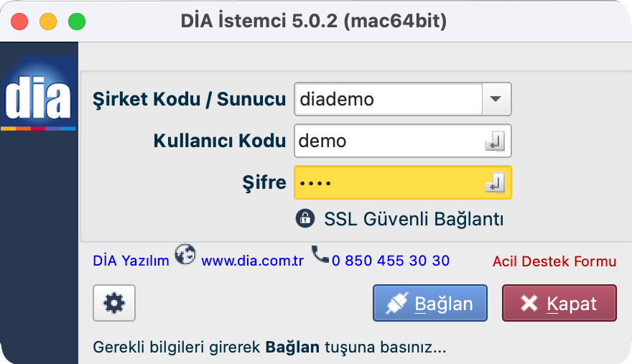Click the diademo server code field

388,99
